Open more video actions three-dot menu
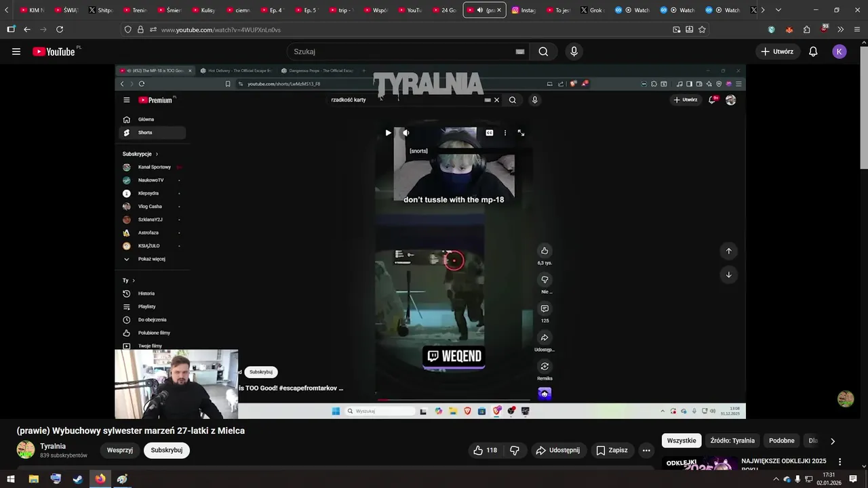 click(x=646, y=450)
